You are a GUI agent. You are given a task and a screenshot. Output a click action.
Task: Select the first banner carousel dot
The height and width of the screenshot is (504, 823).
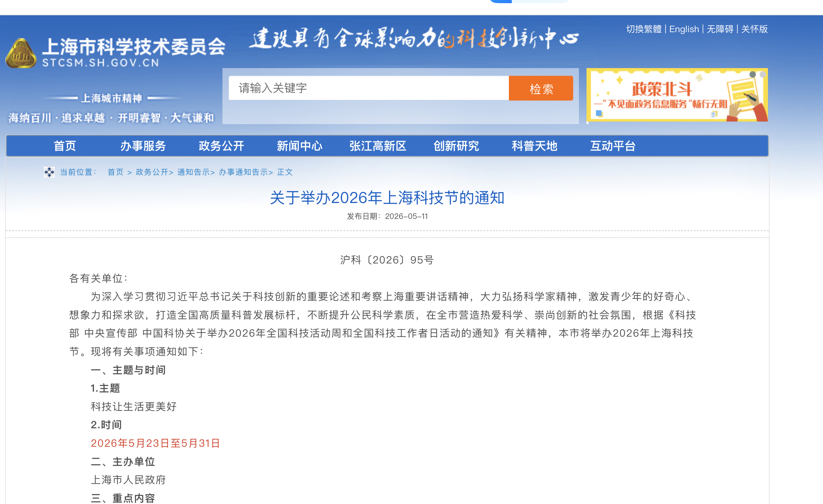pos(752,74)
